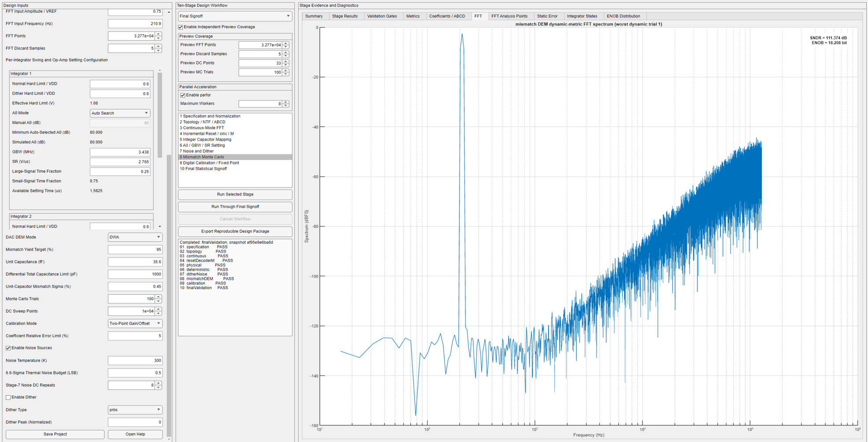Select stage 3 Continuous-Mode FFT

click(235, 128)
